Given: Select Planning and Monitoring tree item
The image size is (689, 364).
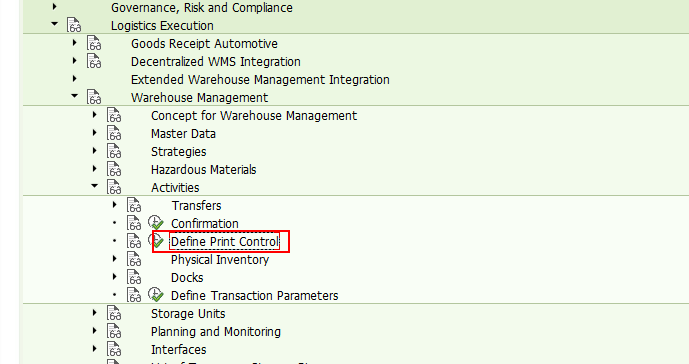Looking at the screenshot, I should (216, 331).
